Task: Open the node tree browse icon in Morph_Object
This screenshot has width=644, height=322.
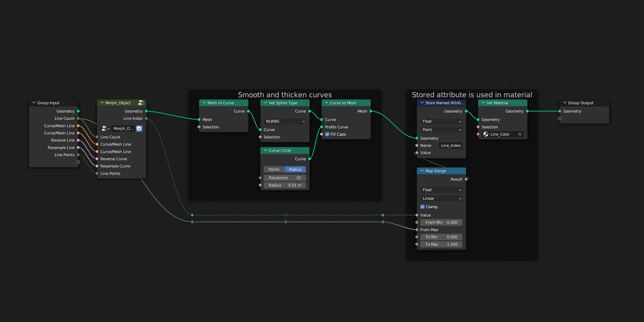Action: (x=106, y=129)
